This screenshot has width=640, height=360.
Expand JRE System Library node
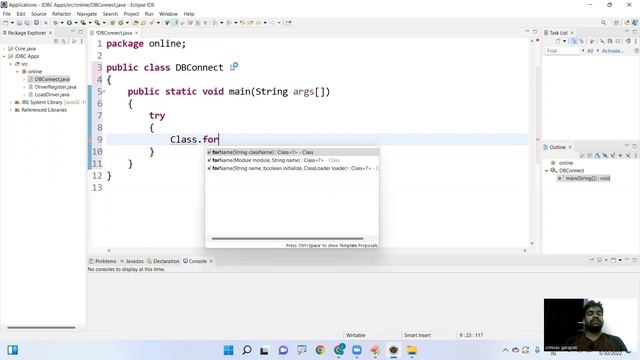pos(11,102)
